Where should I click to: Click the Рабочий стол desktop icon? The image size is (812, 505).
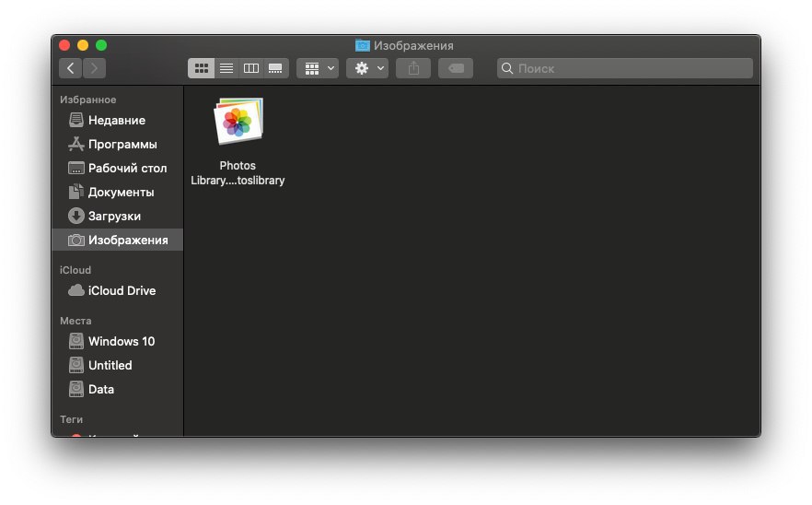point(76,168)
